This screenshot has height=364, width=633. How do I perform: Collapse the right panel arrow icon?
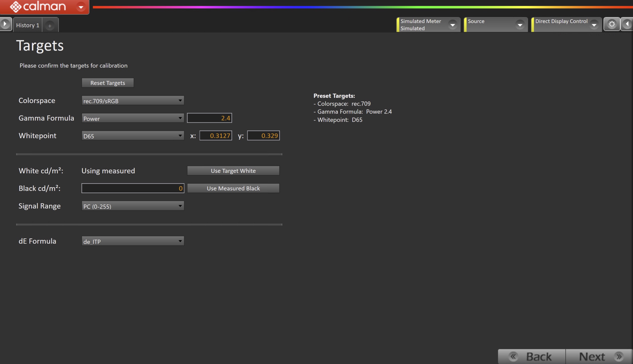(x=627, y=24)
